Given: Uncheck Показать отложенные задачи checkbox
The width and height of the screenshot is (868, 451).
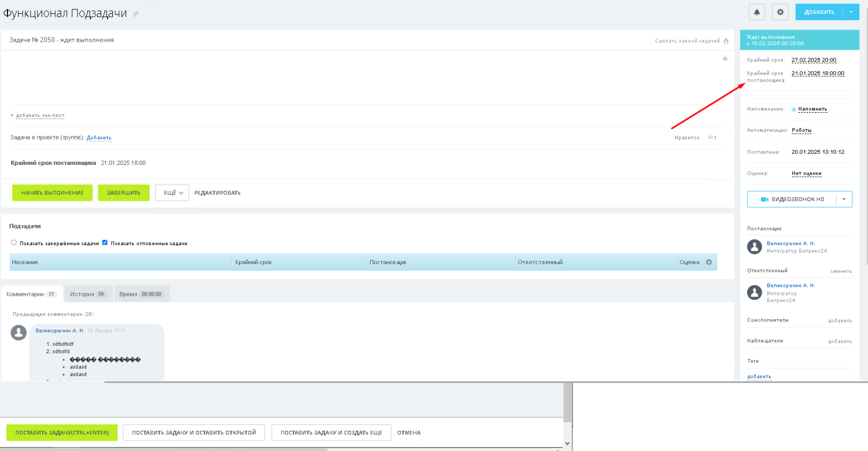Looking at the screenshot, I should click(x=105, y=243).
